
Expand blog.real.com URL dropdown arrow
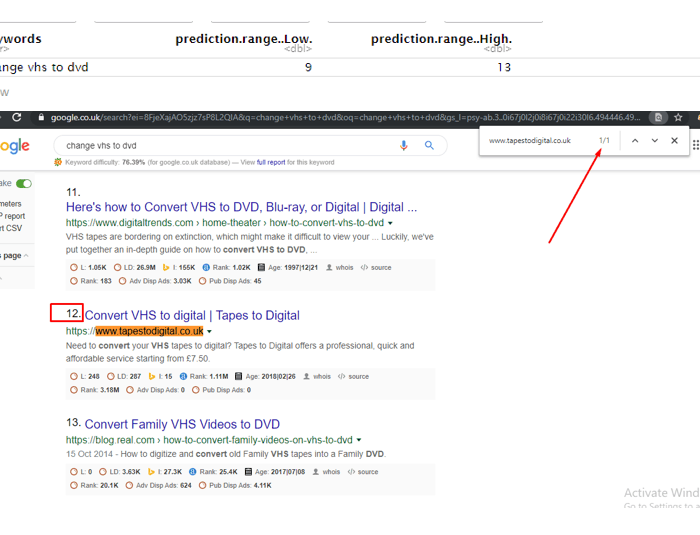(358, 440)
